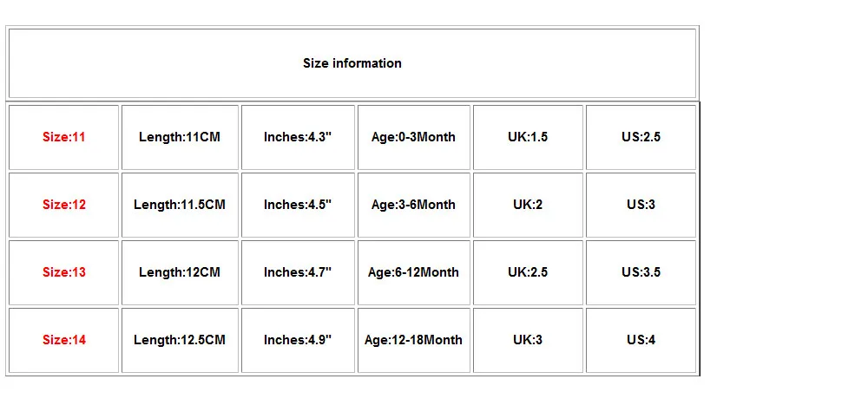This screenshot has height=405, width=868.
Task: Click the Inches:4.9" cell
Action: tap(298, 340)
